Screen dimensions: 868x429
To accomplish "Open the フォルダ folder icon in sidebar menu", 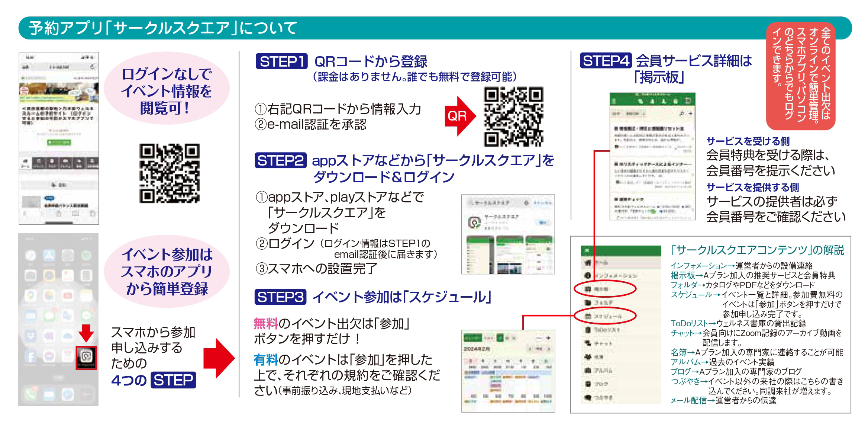I will [588, 302].
